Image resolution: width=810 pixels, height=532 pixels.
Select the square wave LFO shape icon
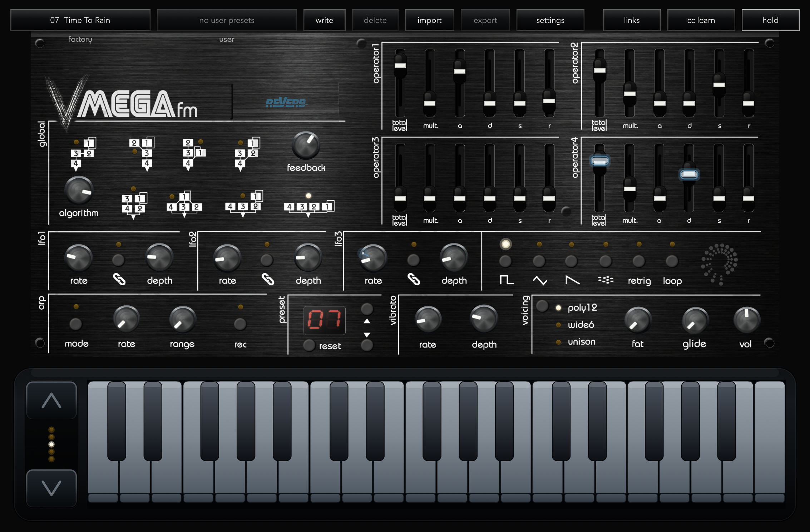pyautogui.click(x=507, y=280)
